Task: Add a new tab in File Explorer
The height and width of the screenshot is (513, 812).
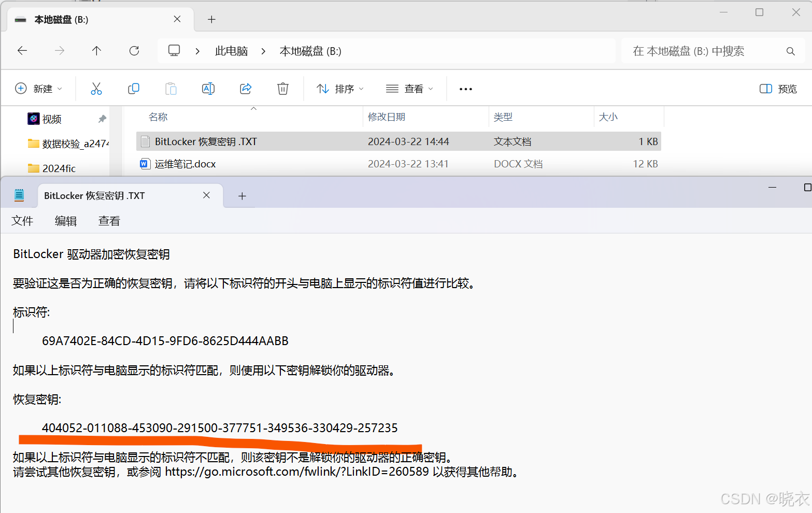Action: [x=211, y=19]
